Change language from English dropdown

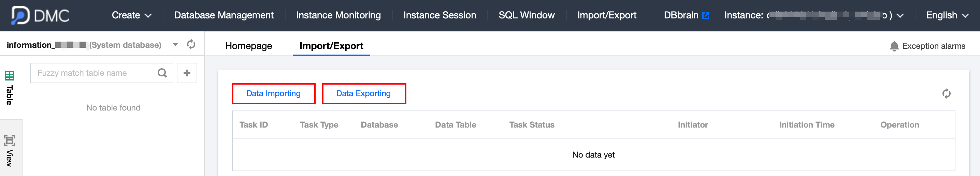[947, 15]
